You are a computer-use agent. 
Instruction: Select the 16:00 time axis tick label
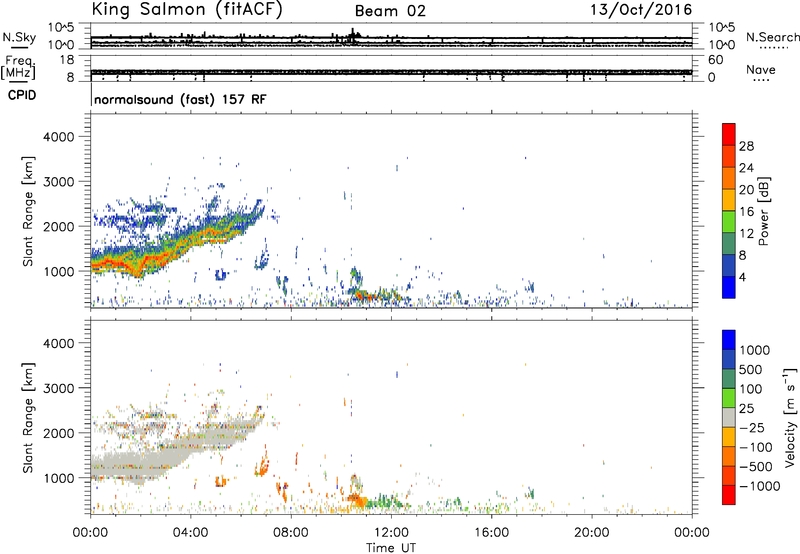(x=491, y=533)
